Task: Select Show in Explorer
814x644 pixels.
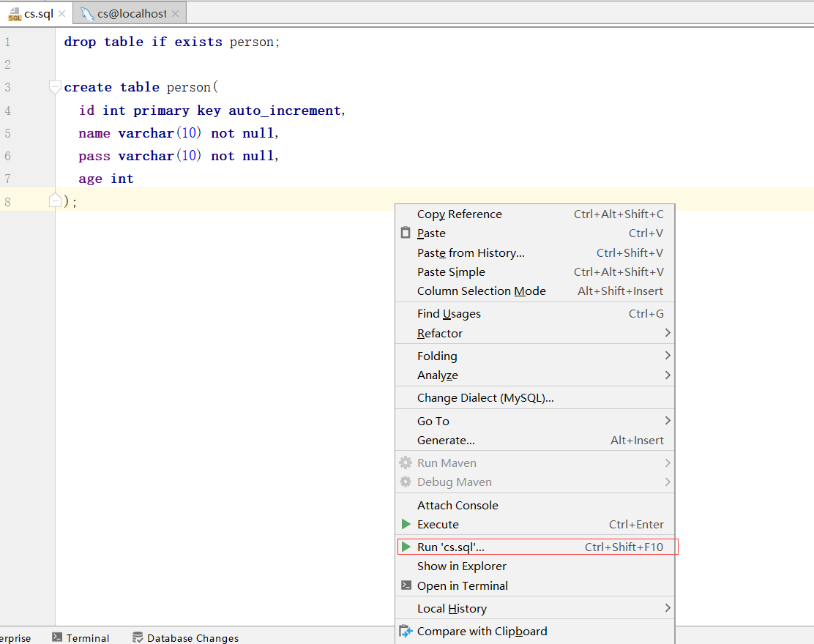Action: [461, 566]
